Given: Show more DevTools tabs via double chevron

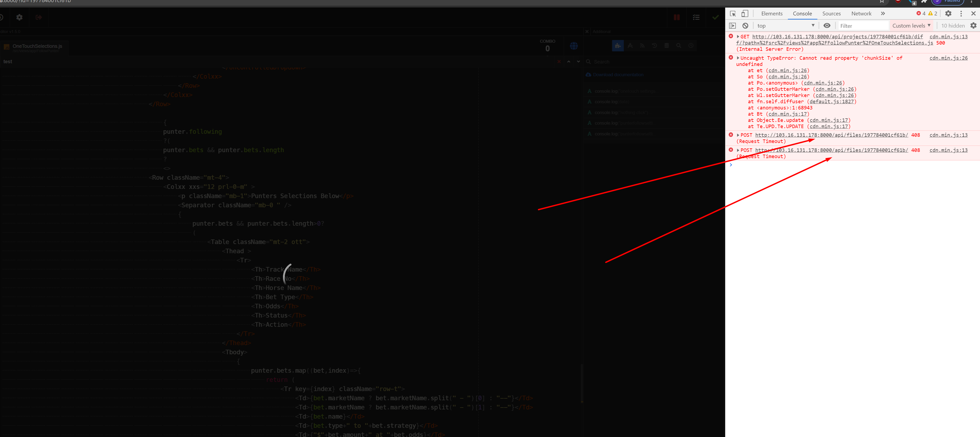Looking at the screenshot, I should tap(883, 14).
